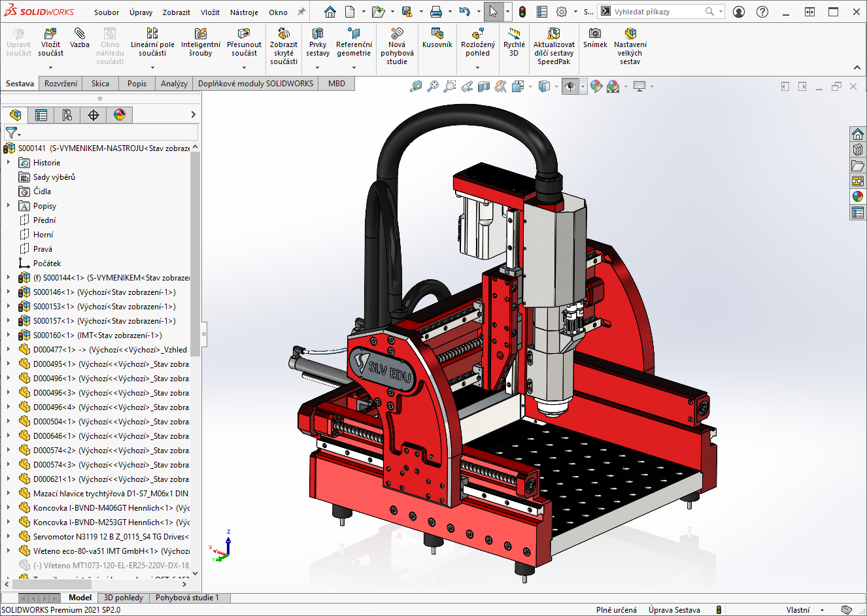Open Lineární pole součásti tool
This screenshot has width=867, height=616.
pyautogui.click(x=152, y=43)
